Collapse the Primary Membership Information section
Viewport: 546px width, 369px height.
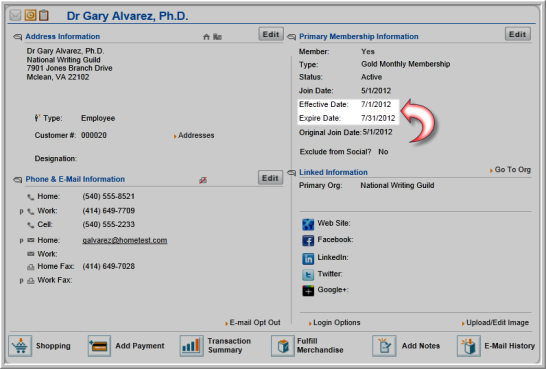(291, 37)
